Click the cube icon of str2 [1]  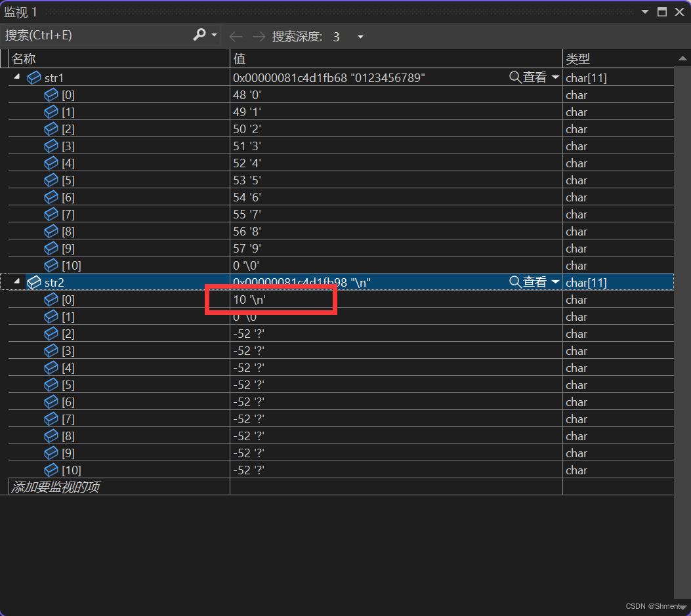[51, 316]
